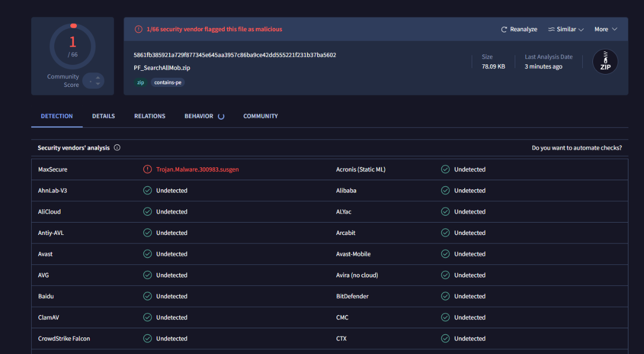Screen dimensions: 644x354
Task: Click the red alert icon next to MaxSecure detection
Action: [147, 169]
